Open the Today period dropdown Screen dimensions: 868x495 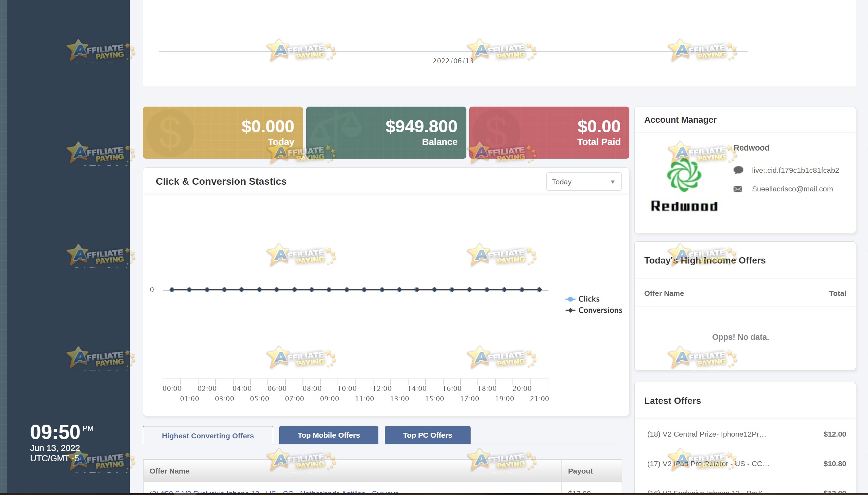coord(584,182)
